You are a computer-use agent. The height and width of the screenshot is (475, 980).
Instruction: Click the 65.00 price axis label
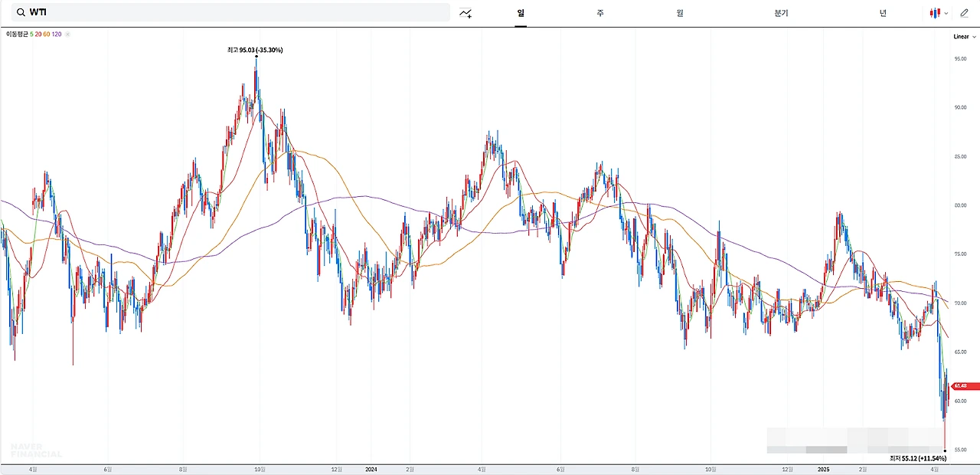click(x=960, y=352)
